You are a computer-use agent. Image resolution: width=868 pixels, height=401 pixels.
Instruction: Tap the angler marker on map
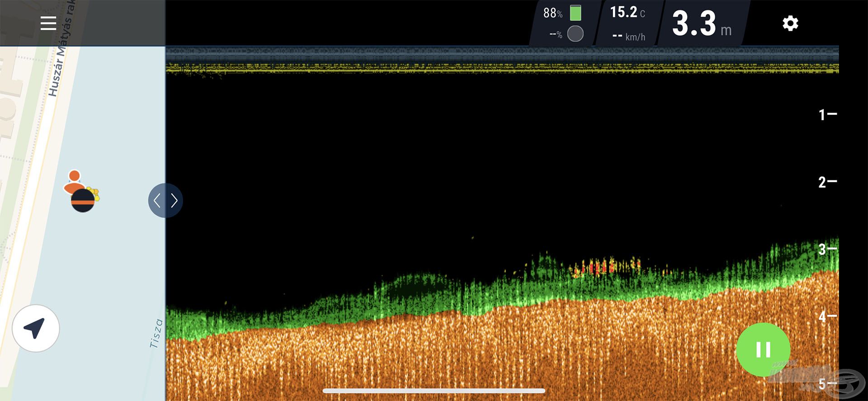click(x=74, y=181)
